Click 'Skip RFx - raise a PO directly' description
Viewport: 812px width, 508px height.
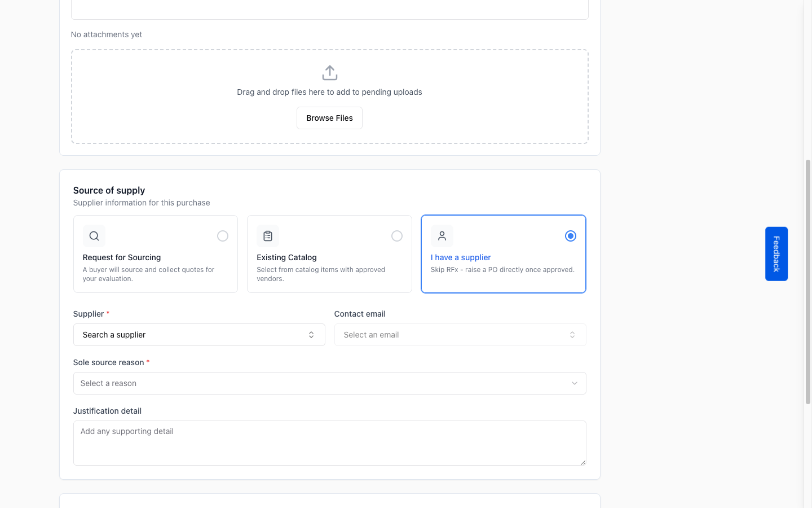point(502,270)
